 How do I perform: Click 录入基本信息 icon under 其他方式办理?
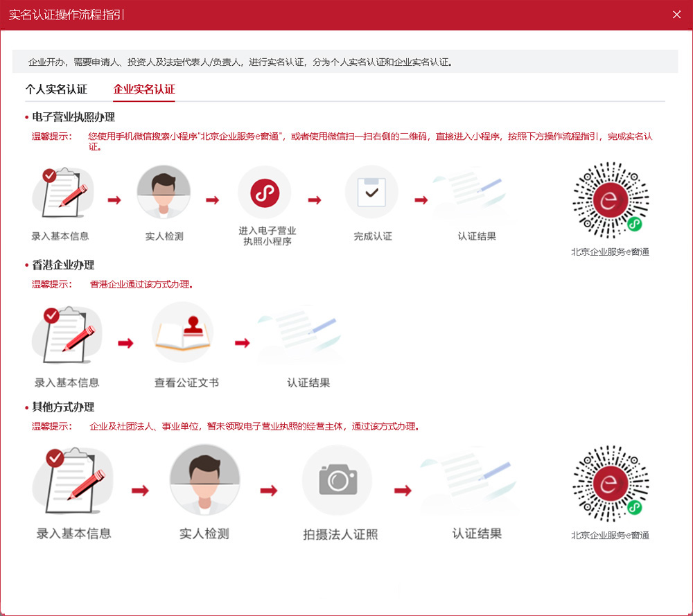pos(73,480)
